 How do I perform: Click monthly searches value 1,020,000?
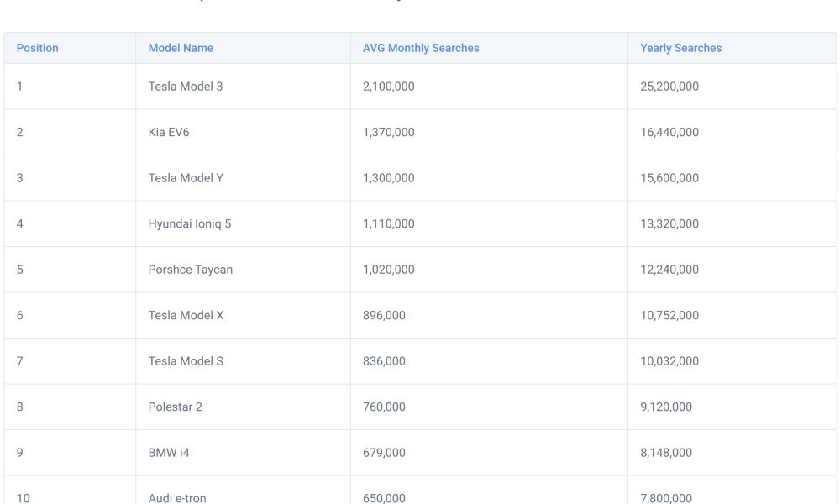(x=388, y=270)
